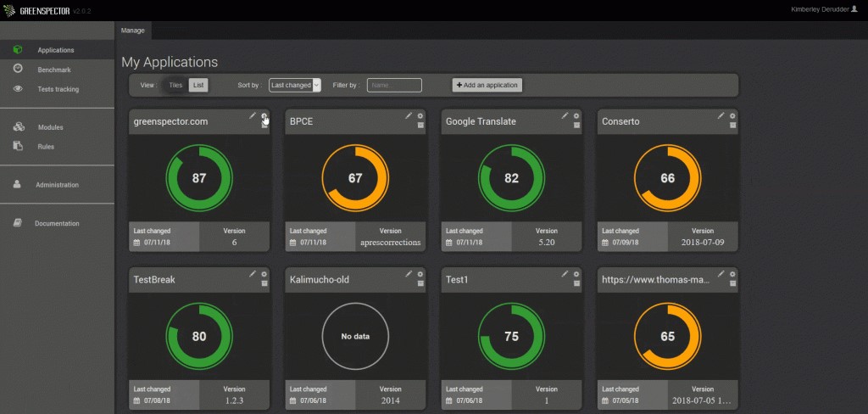Open the BPCE card's gear settings

pyautogui.click(x=420, y=116)
